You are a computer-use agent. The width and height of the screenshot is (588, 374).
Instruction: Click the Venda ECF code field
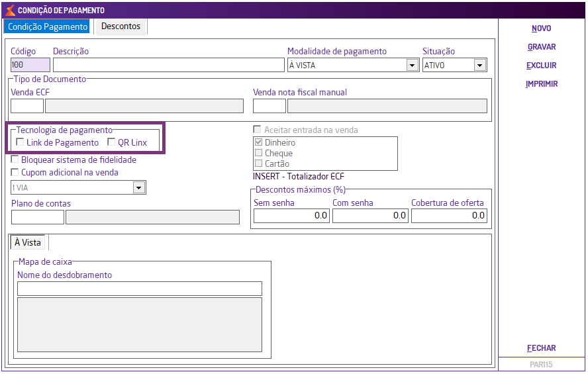point(27,106)
